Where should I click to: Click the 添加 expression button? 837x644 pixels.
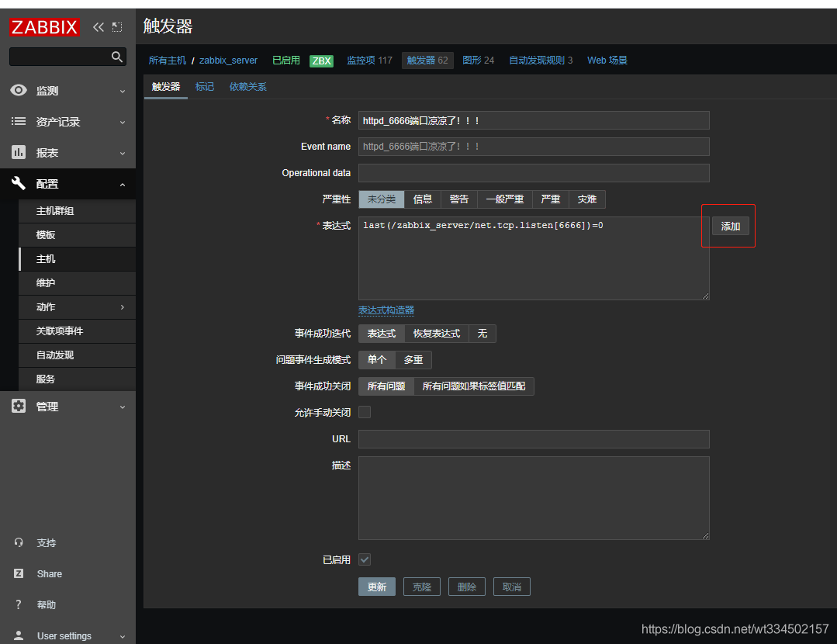tap(730, 226)
